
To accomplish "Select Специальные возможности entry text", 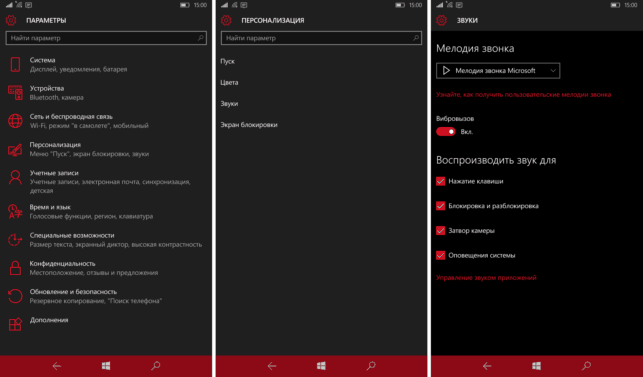I will [x=72, y=235].
